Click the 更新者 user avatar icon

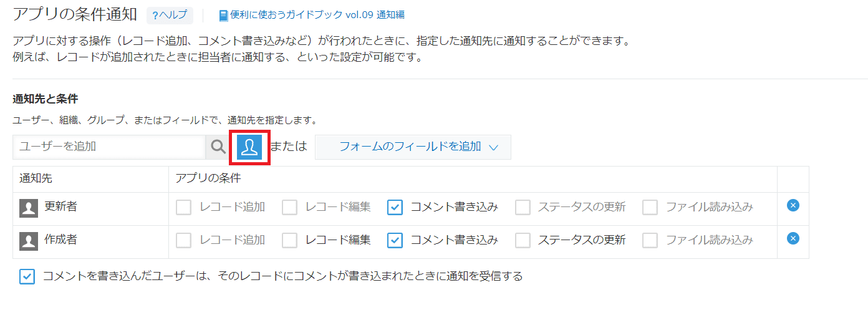click(x=29, y=208)
